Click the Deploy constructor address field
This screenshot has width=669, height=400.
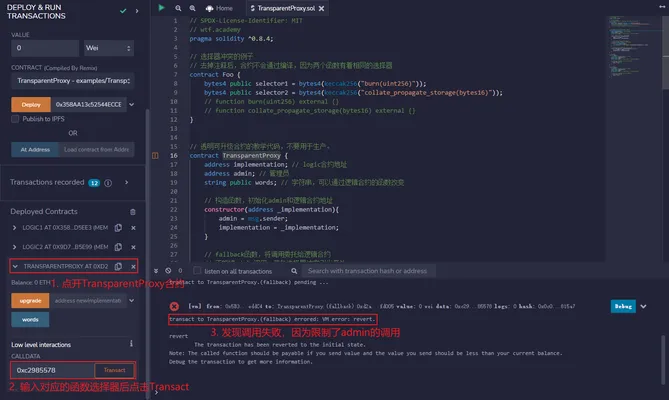pos(88,104)
